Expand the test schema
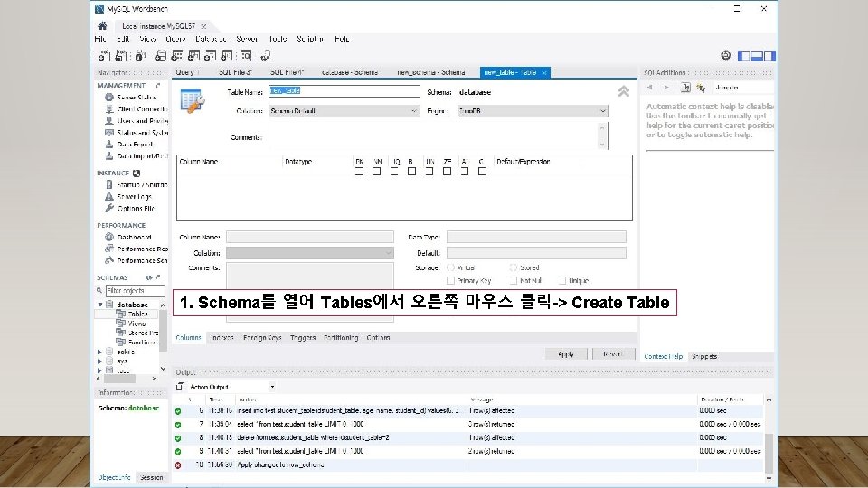 [100, 371]
